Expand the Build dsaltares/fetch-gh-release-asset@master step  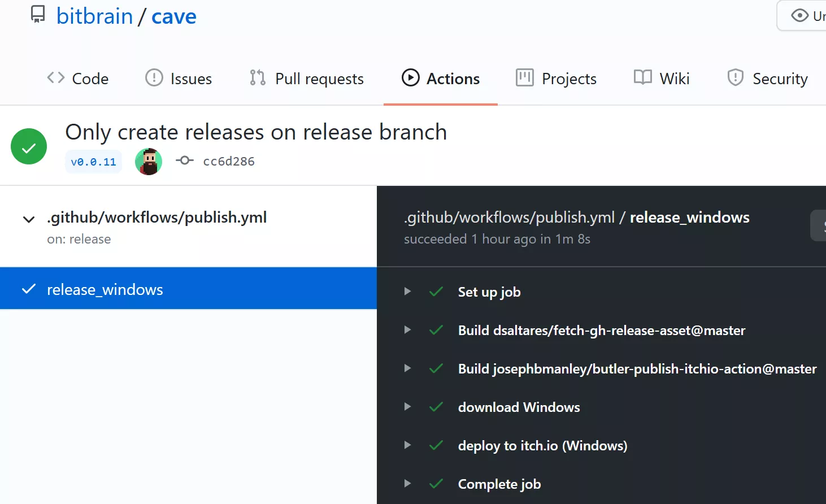pos(407,330)
